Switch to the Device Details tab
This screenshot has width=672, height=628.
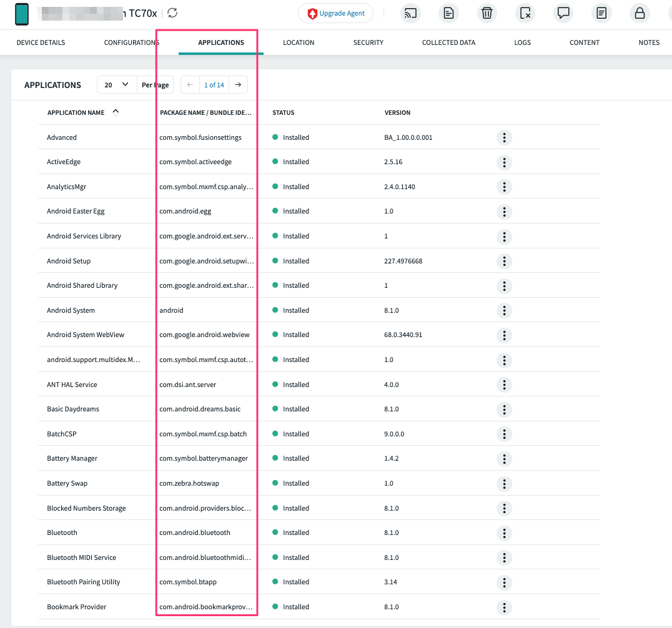coord(41,42)
